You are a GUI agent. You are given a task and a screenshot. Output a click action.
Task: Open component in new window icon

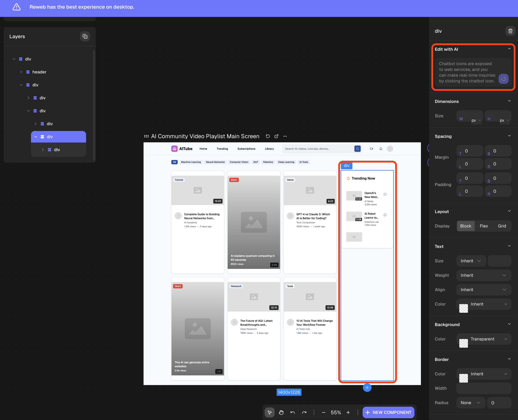click(x=276, y=136)
